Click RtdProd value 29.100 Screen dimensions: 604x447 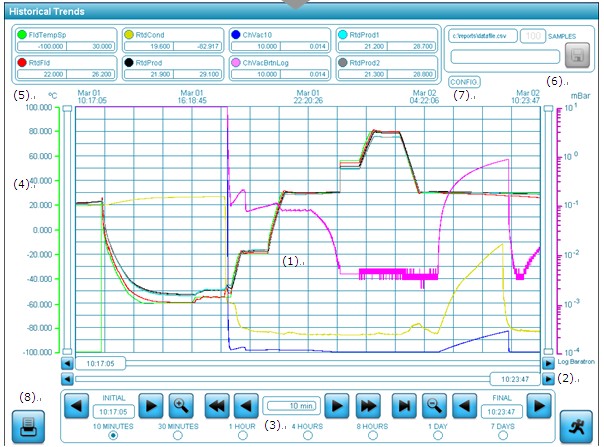(198, 74)
